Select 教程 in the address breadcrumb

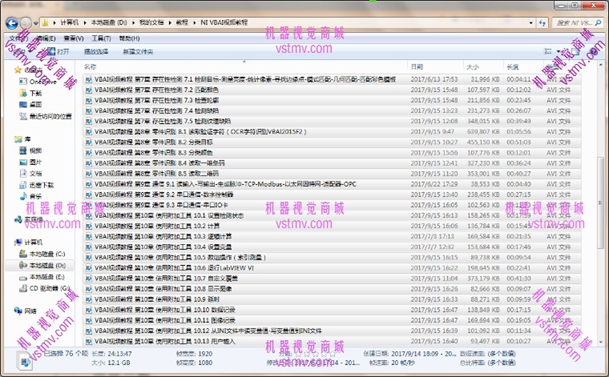point(182,23)
